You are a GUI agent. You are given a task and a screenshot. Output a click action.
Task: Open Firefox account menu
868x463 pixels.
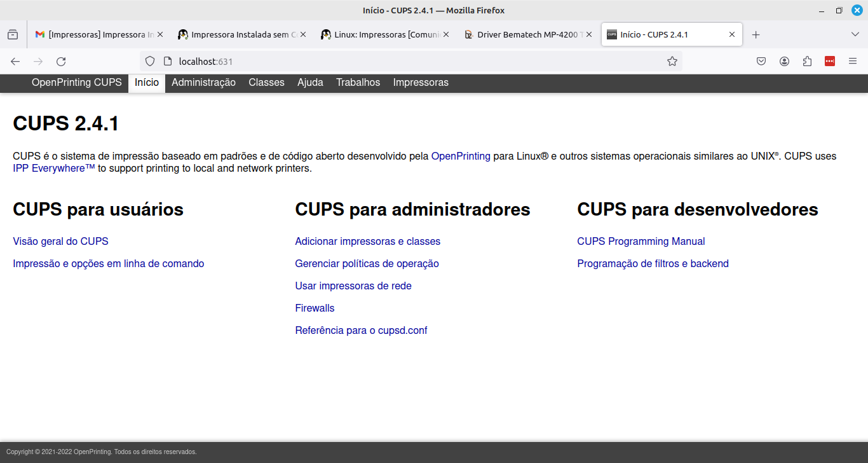pos(784,62)
